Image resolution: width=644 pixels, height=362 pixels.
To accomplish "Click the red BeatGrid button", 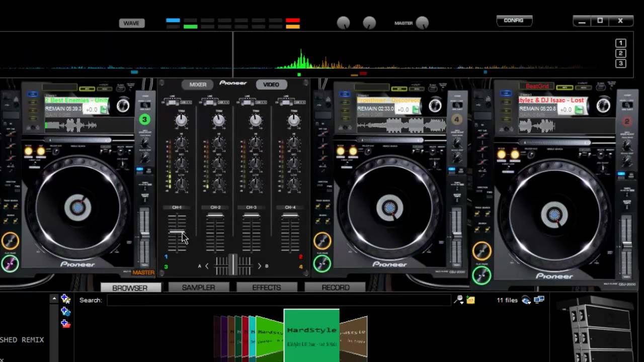I will (x=537, y=86).
